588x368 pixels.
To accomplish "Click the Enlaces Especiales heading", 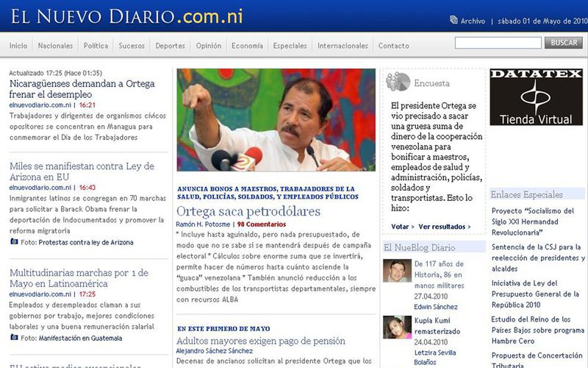I will coord(527,194).
